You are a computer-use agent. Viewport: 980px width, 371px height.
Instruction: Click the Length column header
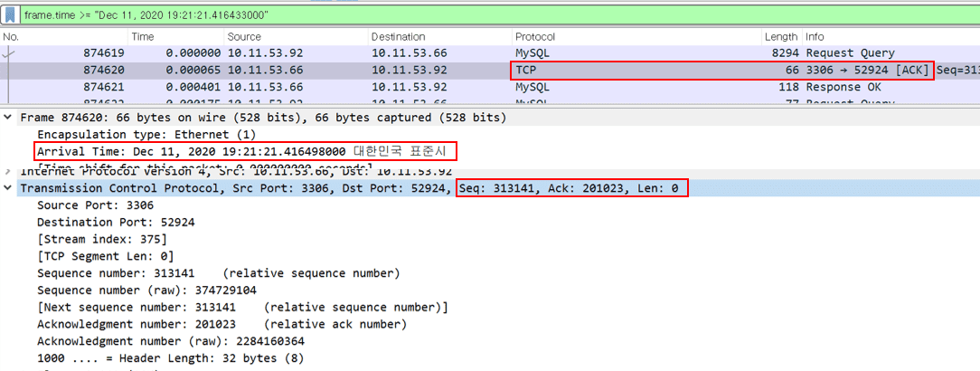coord(780,37)
